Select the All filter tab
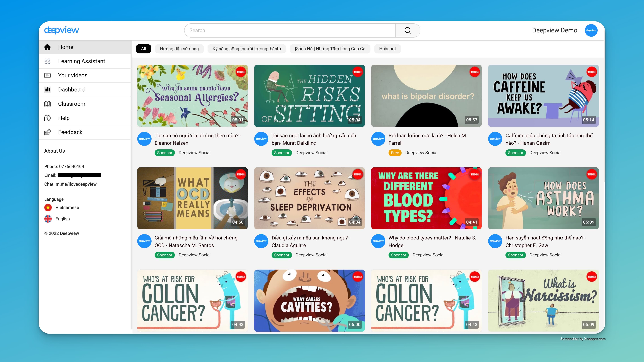 144,49
